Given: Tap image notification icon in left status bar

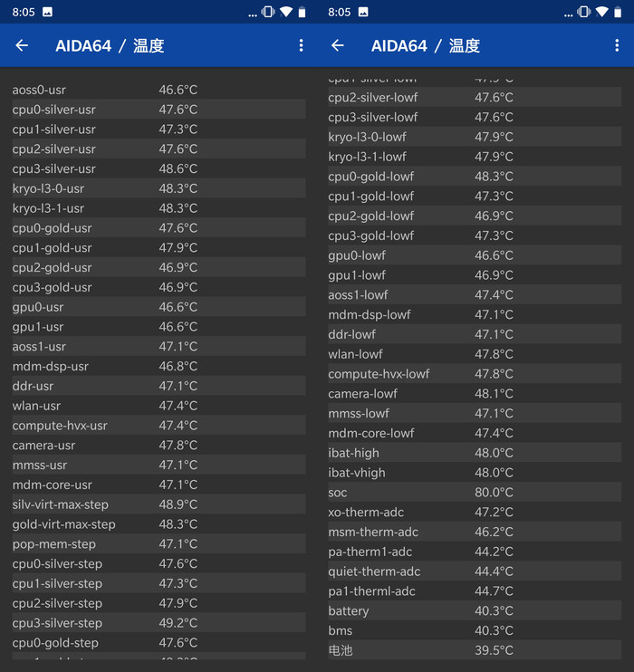Looking at the screenshot, I should click(x=48, y=12).
